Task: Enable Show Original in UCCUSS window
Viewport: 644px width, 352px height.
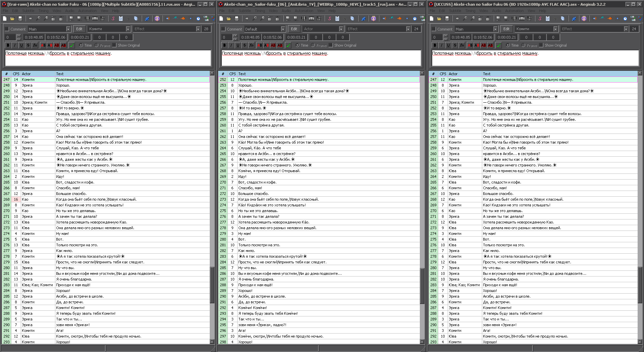Action: (x=553, y=45)
